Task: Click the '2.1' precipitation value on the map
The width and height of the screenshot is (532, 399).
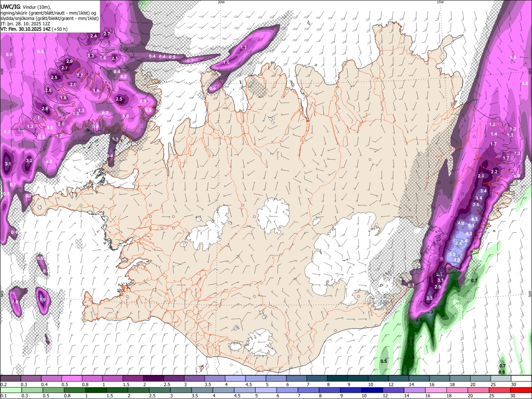Action: (115, 59)
